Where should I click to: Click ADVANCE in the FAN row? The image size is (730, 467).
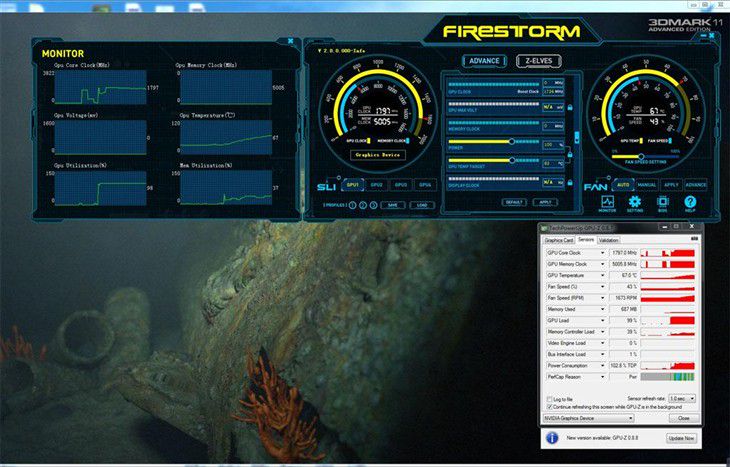696,185
